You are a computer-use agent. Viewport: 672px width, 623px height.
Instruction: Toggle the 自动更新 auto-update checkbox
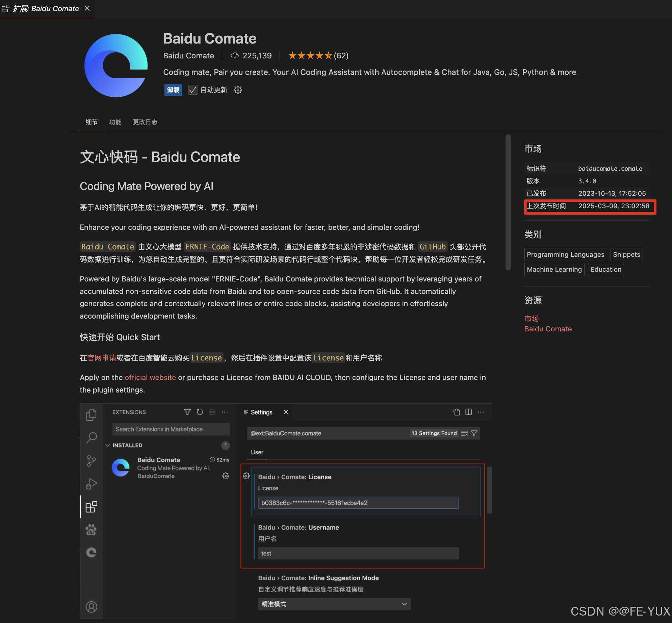[193, 90]
